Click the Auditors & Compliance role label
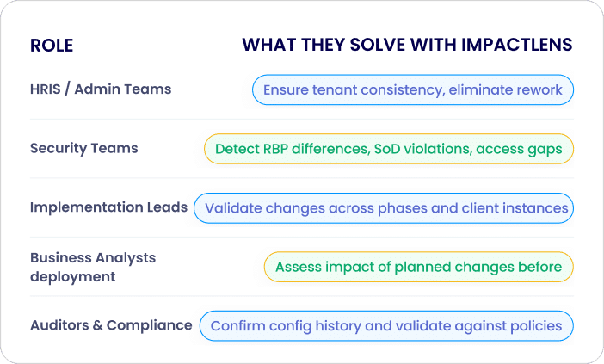Screen dimensions: 604x364 (111, 325)
